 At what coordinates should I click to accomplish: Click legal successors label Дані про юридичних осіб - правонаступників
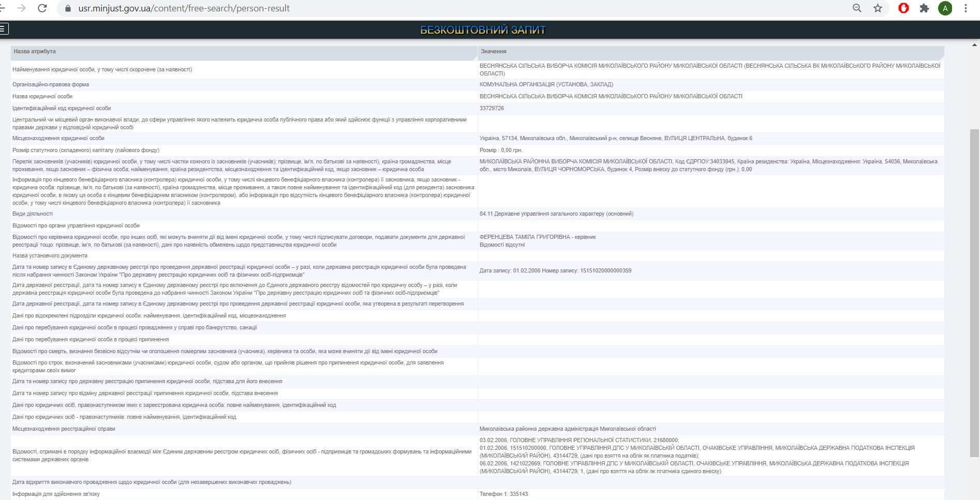coord(124,417)
